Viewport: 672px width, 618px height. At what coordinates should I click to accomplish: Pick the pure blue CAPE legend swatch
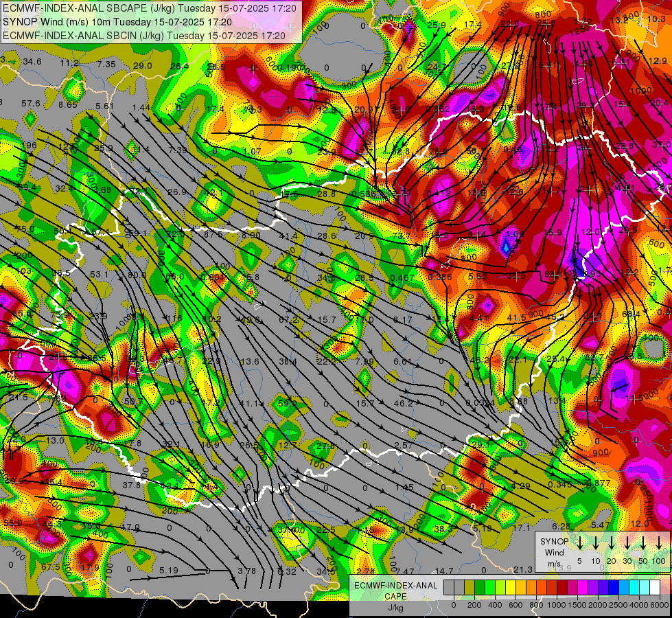[x=613, y=587]
